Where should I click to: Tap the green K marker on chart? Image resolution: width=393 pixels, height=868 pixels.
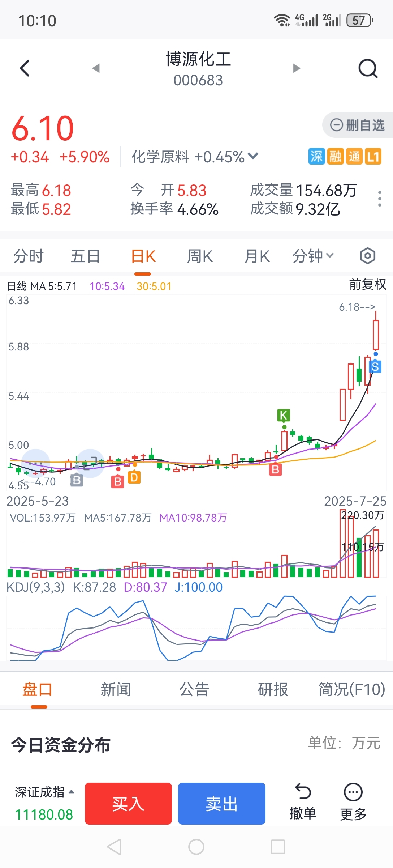(x=284, y=415)
